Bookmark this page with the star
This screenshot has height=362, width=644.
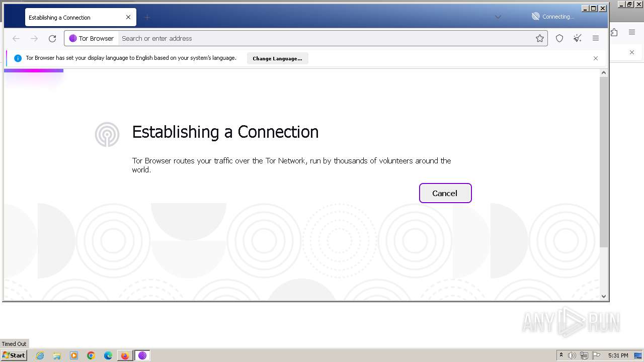pyautogui.click(x=540, y=38)
